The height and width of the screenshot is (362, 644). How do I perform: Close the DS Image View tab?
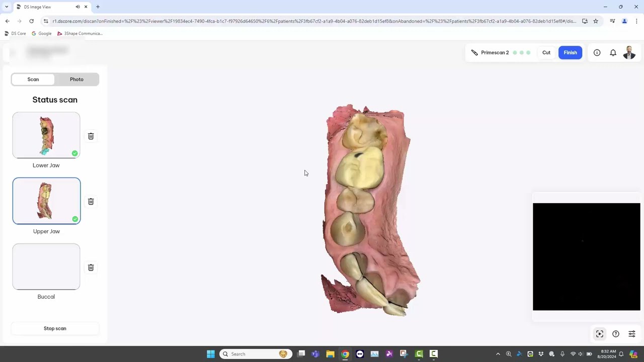point(86,7)
